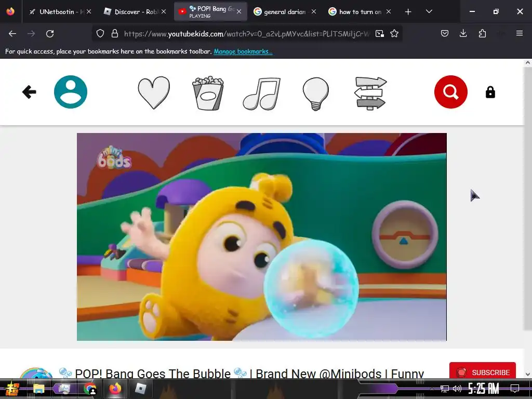The image size is (532, 399).
Task: Open the extensions puzzle icon
Action: (482, 34)
